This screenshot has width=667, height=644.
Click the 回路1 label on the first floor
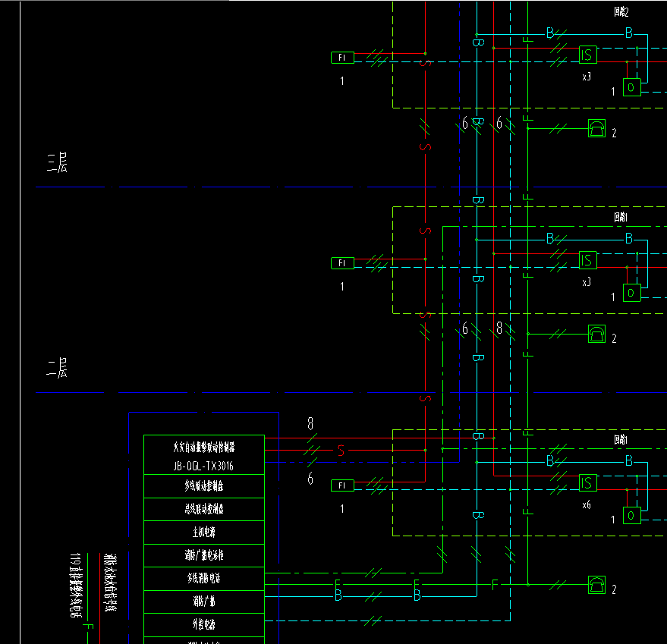click(x=621, y=439)
